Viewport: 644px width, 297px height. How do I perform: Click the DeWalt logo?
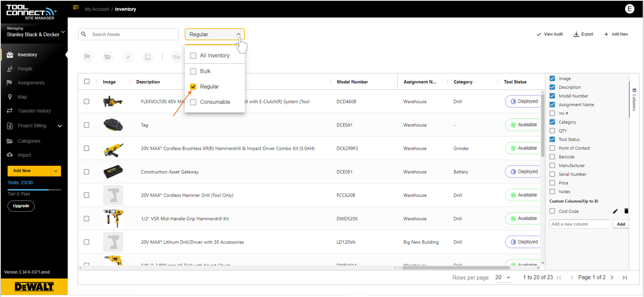[34, 287]
